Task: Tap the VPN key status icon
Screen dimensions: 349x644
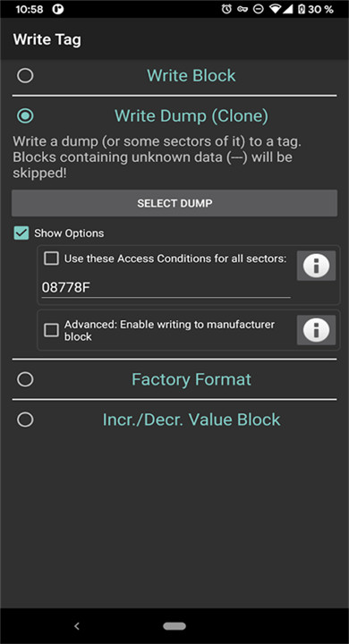Action: pos(243,9)
